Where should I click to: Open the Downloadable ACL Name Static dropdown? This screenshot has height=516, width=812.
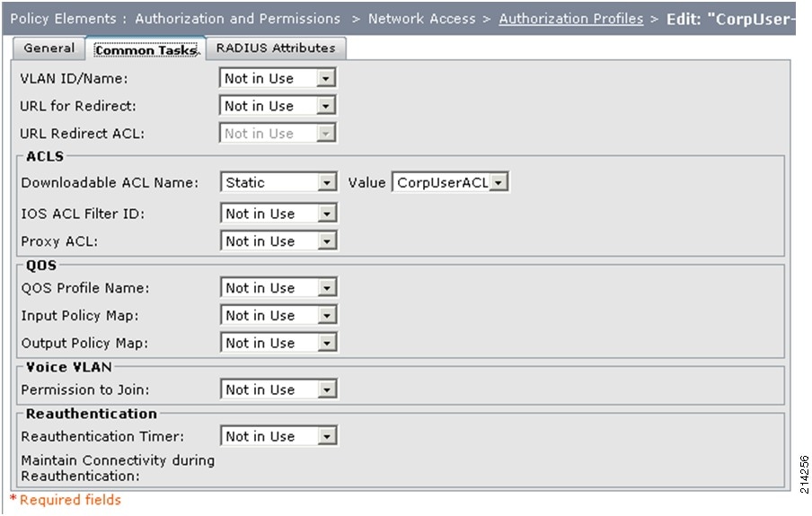tap(278, 182)
